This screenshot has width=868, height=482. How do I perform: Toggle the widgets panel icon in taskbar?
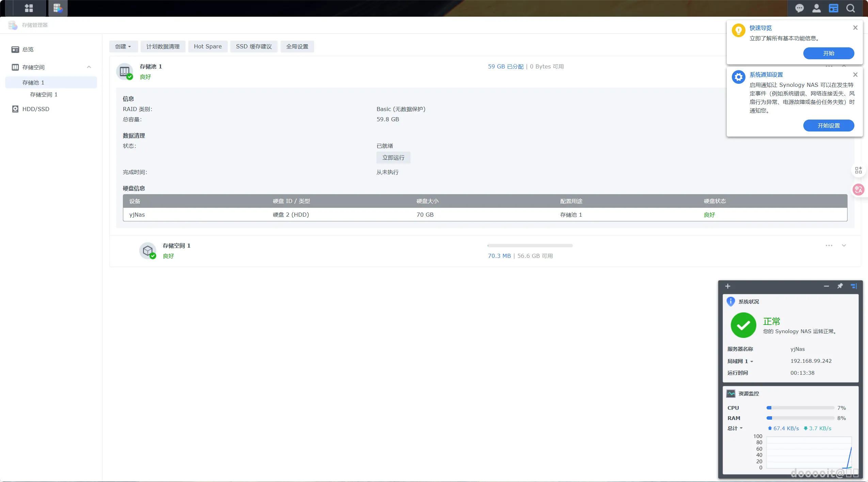pyautogui.click(x=833, y=8)
